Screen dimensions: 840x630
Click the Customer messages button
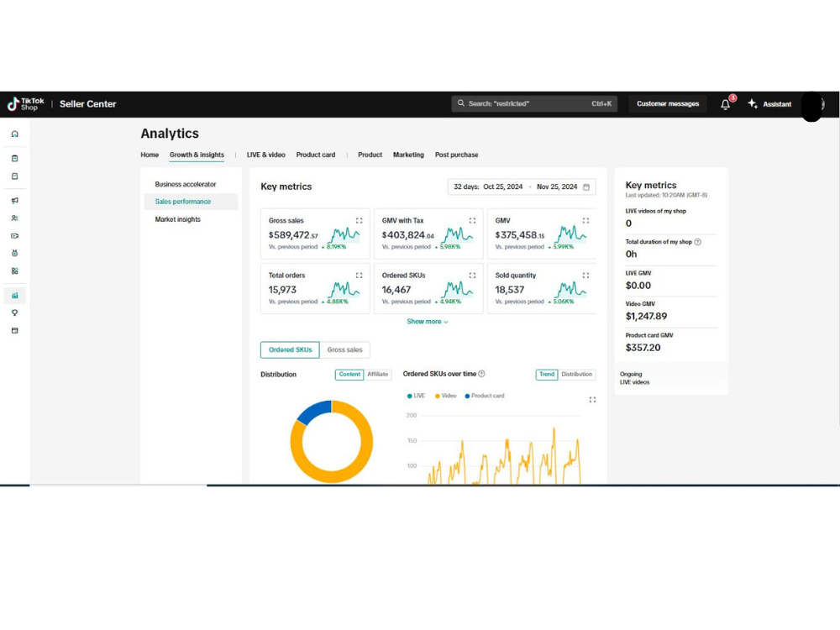[668, 104]
